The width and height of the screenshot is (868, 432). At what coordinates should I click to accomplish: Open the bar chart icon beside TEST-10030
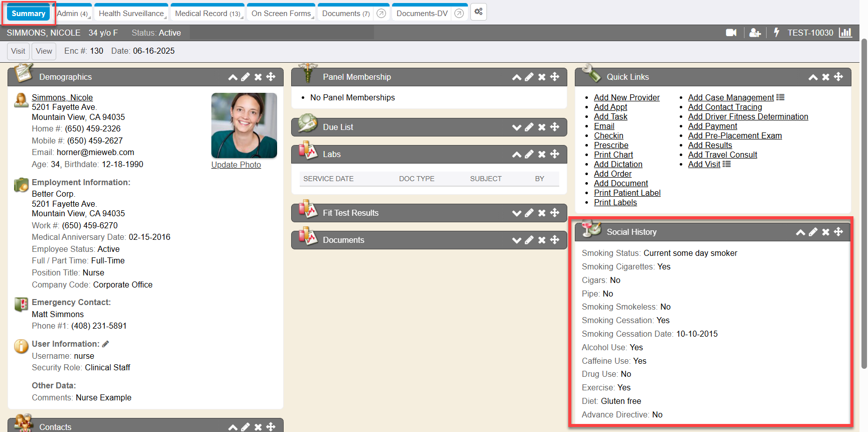845,33
